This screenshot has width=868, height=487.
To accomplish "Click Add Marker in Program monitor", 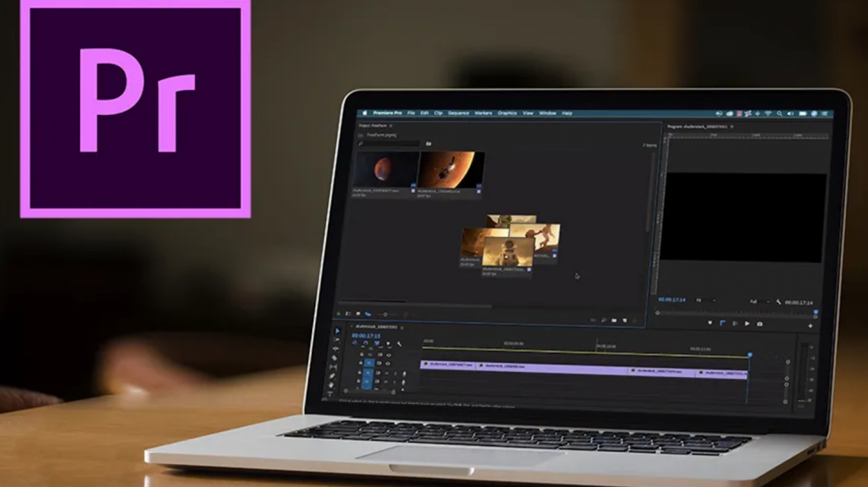I will pos(710,323).
